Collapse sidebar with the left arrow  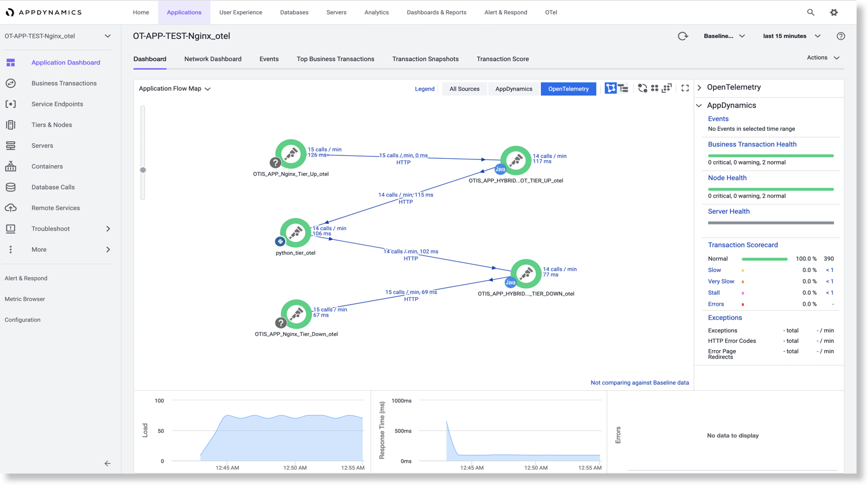(x=107, y=463)
